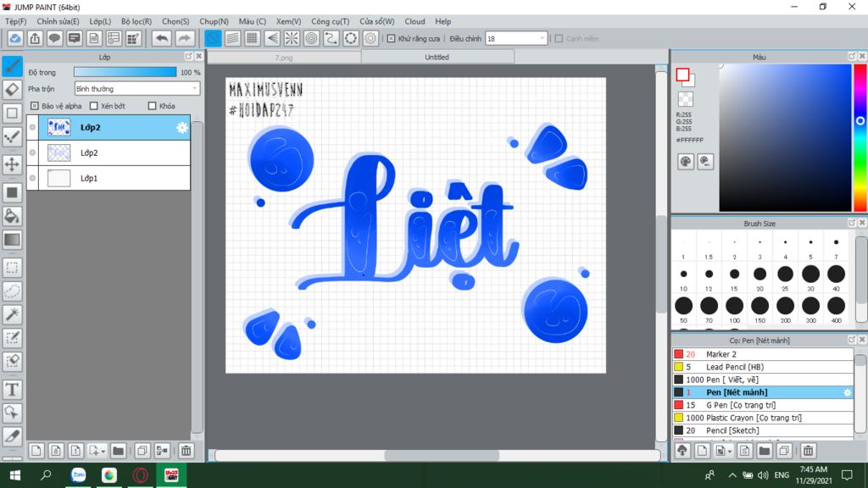This screenshot has height=488, width=868.
Task: Select the Move tool
Action: (12, 164)
